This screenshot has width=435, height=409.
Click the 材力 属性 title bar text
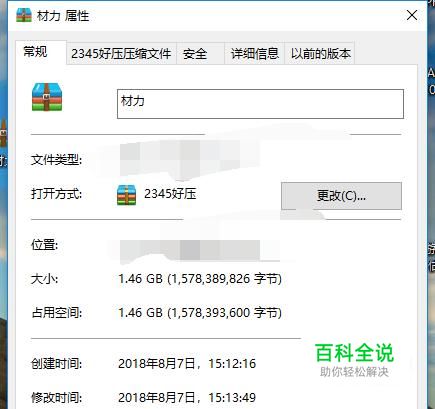coord(63,16)
